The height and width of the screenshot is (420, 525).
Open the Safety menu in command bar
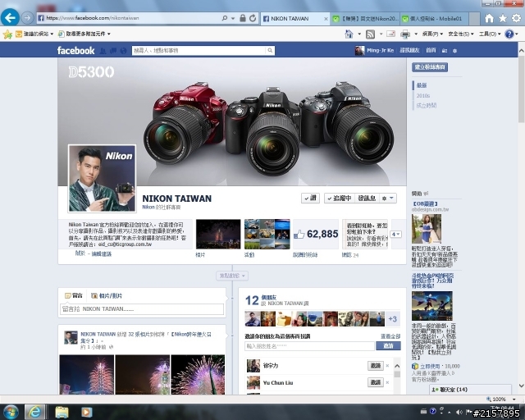tap(461, 34)
